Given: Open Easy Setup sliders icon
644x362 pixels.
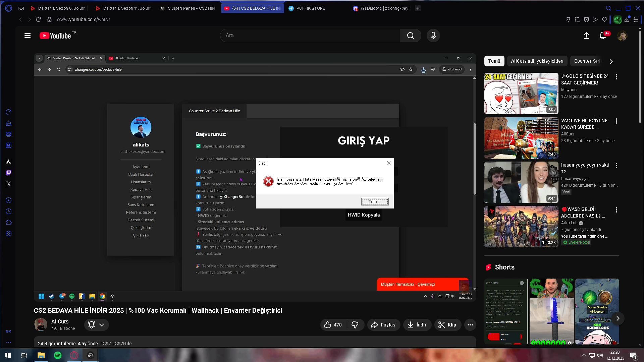Looking at the screenshot, I should (636, 19).
